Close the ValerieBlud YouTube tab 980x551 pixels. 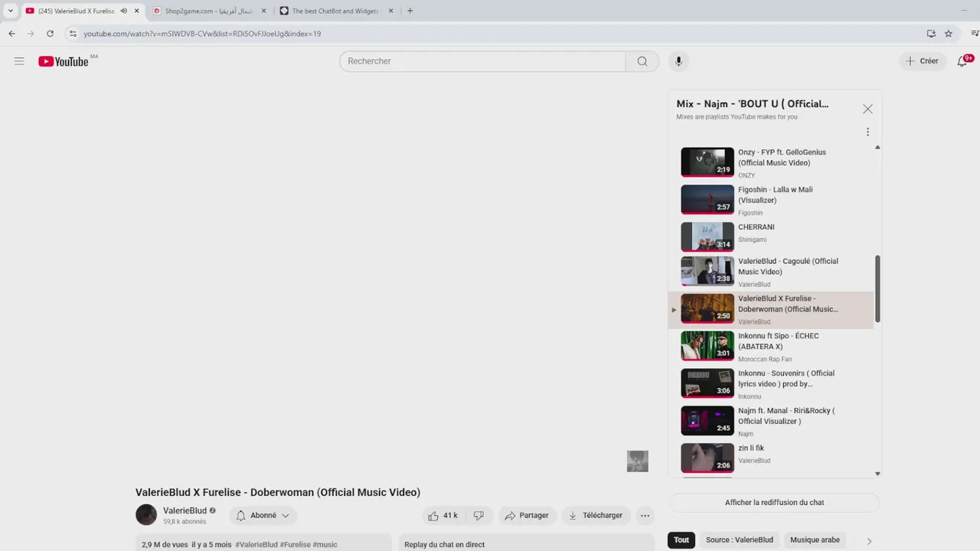[x=137, y=11]
